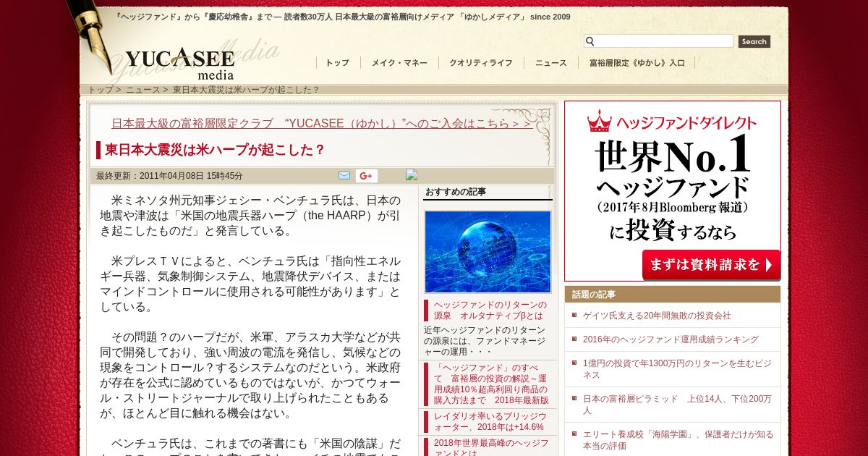Click the まずは資料請求を red button

711,265
